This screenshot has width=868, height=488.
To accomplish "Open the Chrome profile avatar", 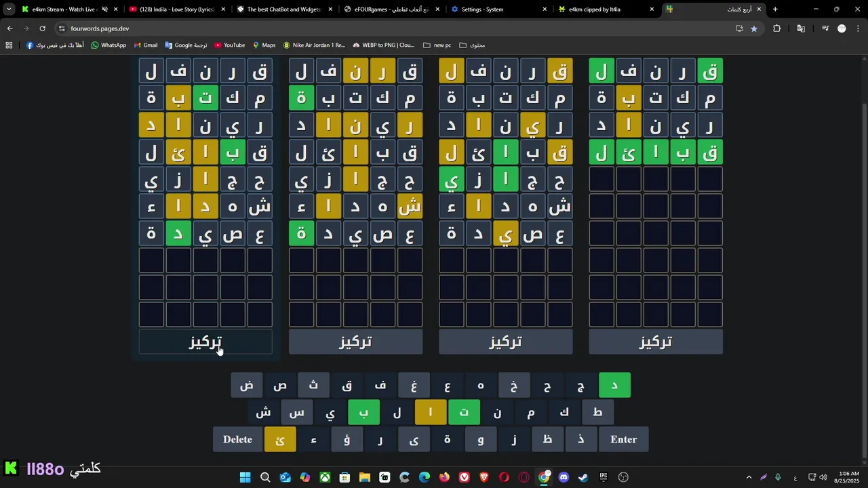I will click(x=842, y=28).
